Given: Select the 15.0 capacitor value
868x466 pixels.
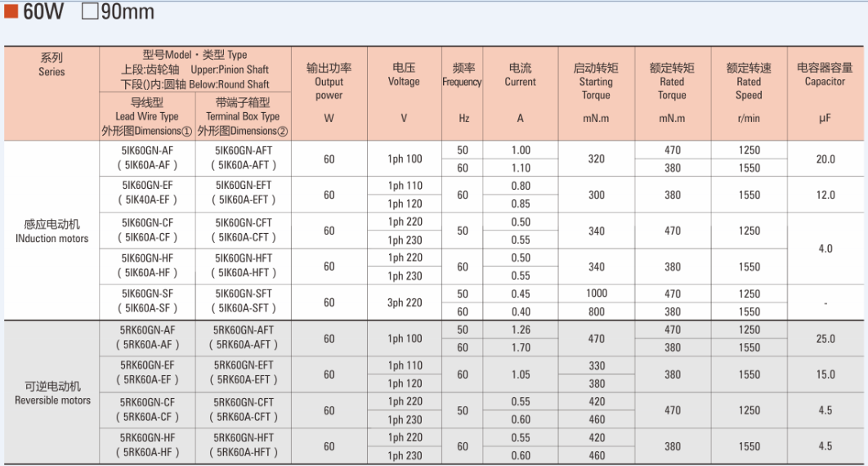Looking at the screenshot, I should [x=825, y=374].
